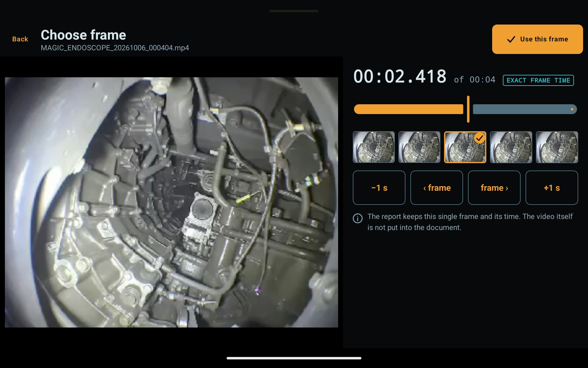Viewport: 588px width, 368px height.
Task: Click the Choose frame heading
Action: pyautogui.click(x=83, y=35)
